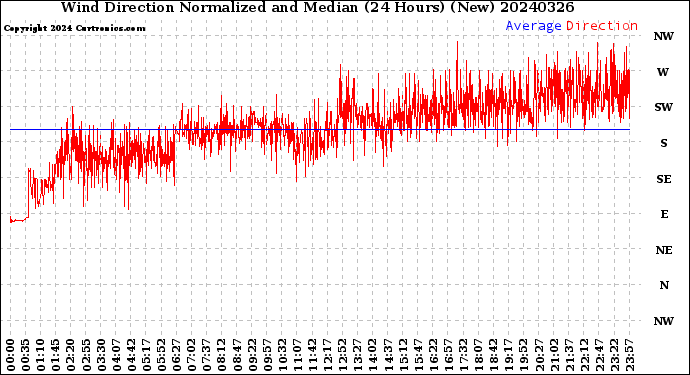Image resolution: width=690 pixels, height=375 pixels.
Task: Click the 07:37 time label
Action: [207, 355]
